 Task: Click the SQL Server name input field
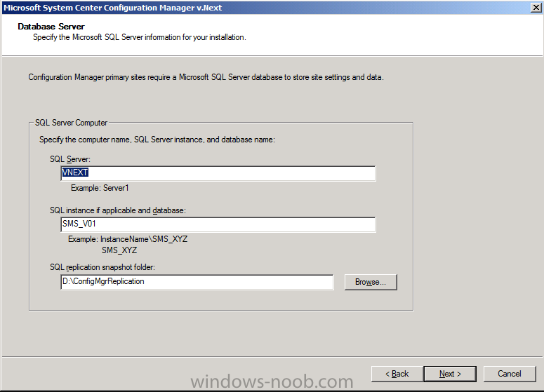(218, 173)
